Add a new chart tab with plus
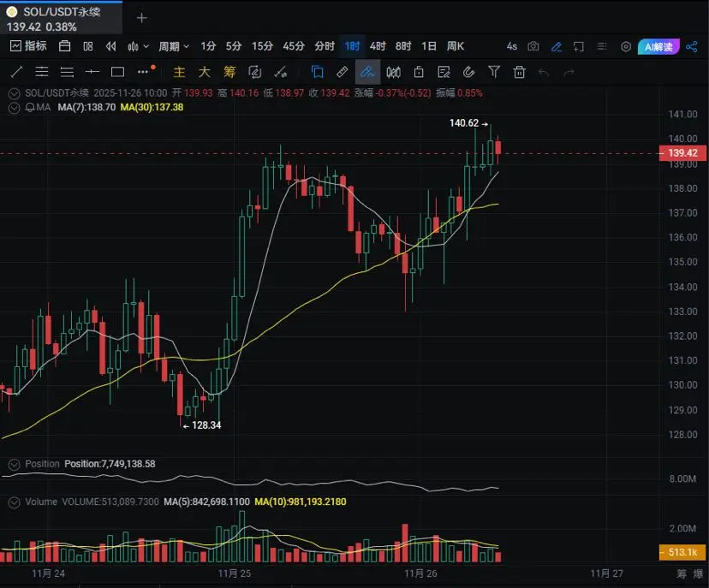The width and height of the screenshot is (709, 588). (142, 18)
